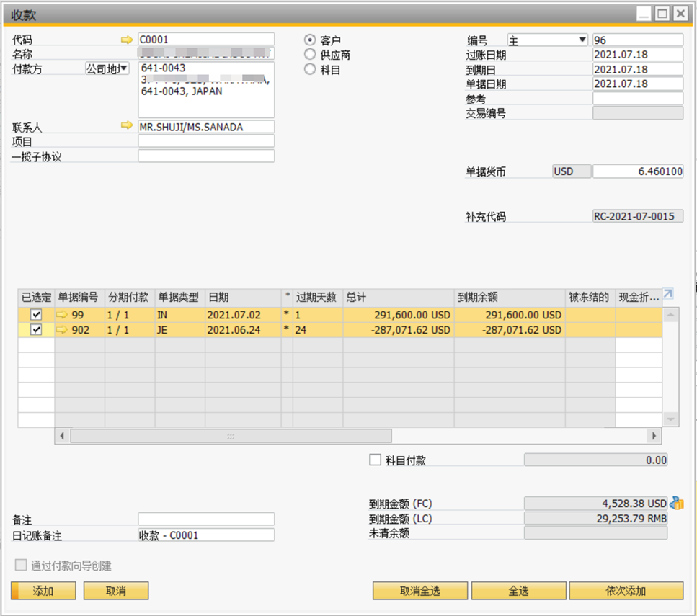Viewport: 697px width, 616px height.
Task: Focus the 单据日期 date field
Action: coord(638,84)
